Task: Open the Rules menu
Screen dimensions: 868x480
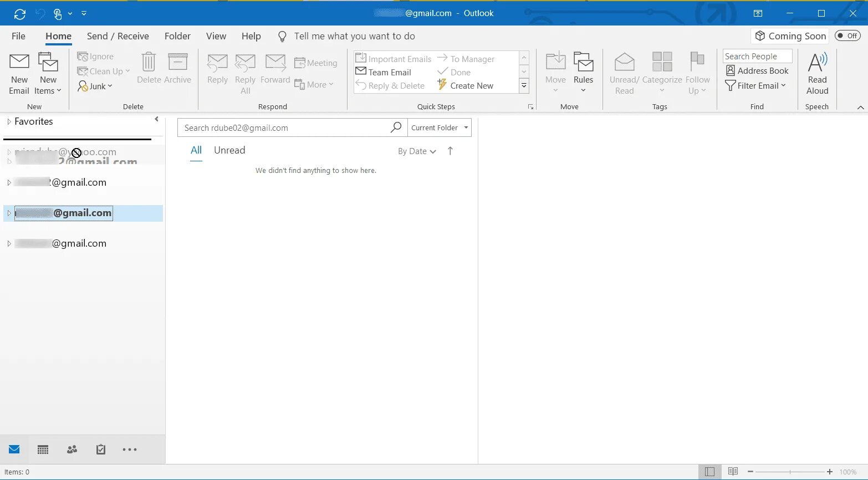Action: [583, 74]
